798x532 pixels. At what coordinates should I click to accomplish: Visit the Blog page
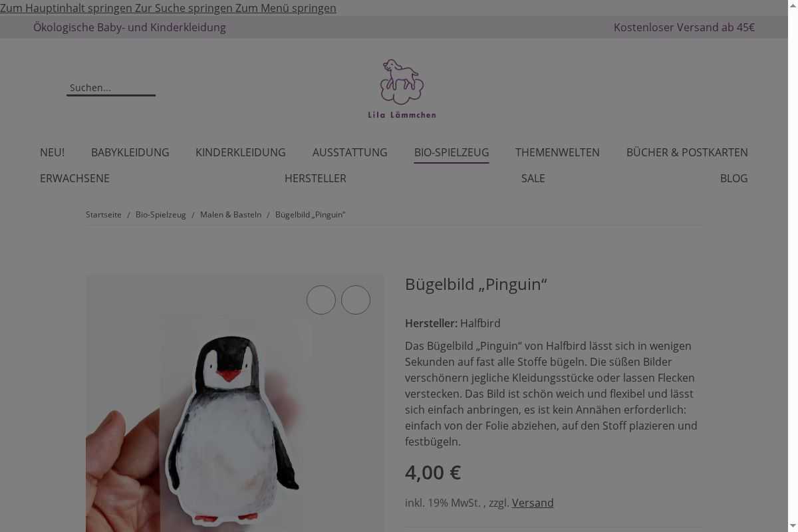[x=734, y=178]
